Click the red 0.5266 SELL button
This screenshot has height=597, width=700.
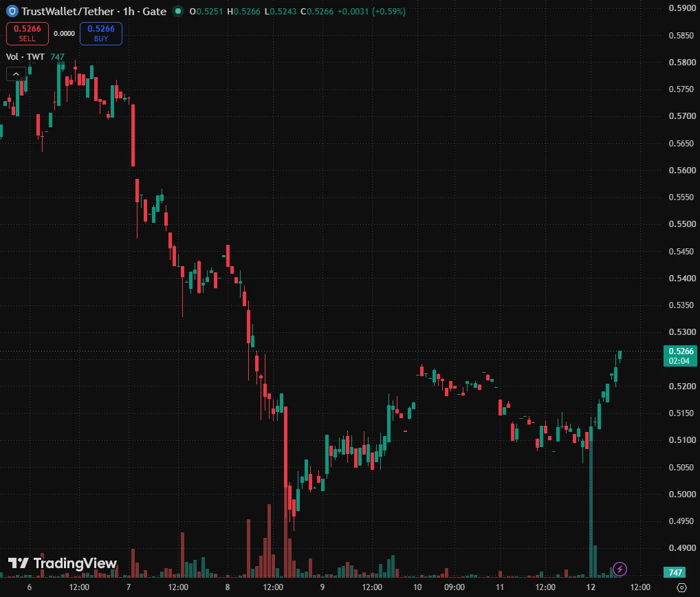pos(28,34)
